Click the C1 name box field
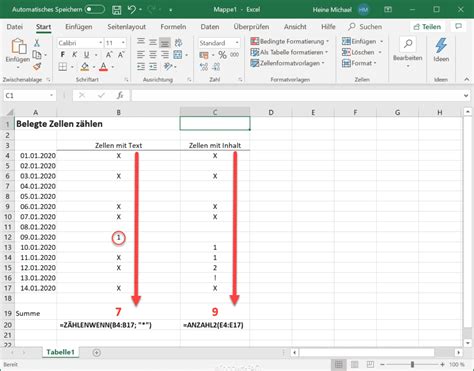Screen dimensions: 474x371 click(29, 96)
